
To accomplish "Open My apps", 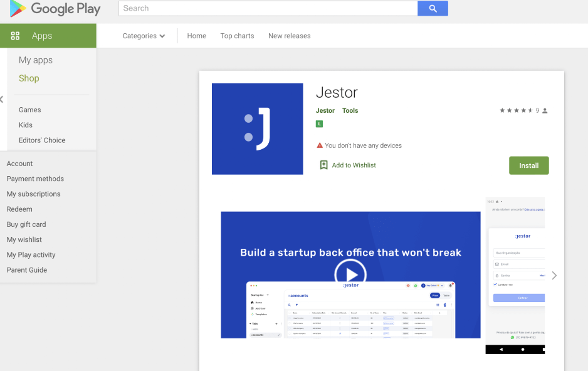I will pos(36,60).
